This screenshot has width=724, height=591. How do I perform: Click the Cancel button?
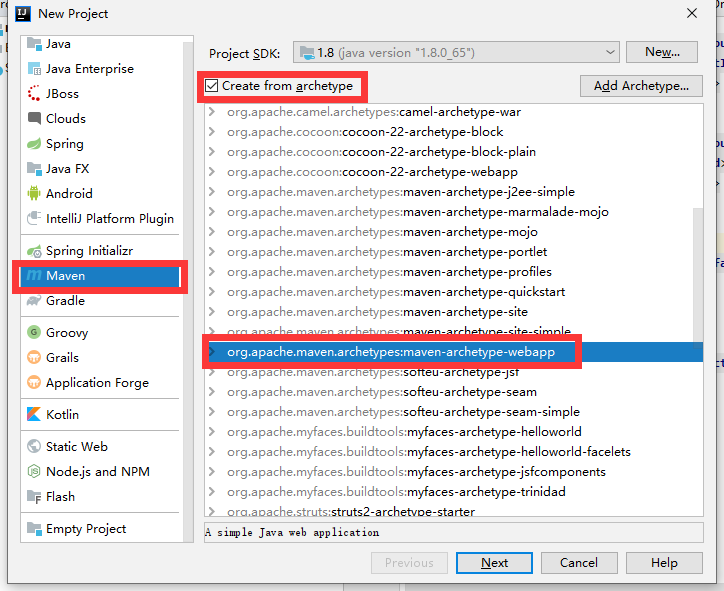click(x=579, y=563)
